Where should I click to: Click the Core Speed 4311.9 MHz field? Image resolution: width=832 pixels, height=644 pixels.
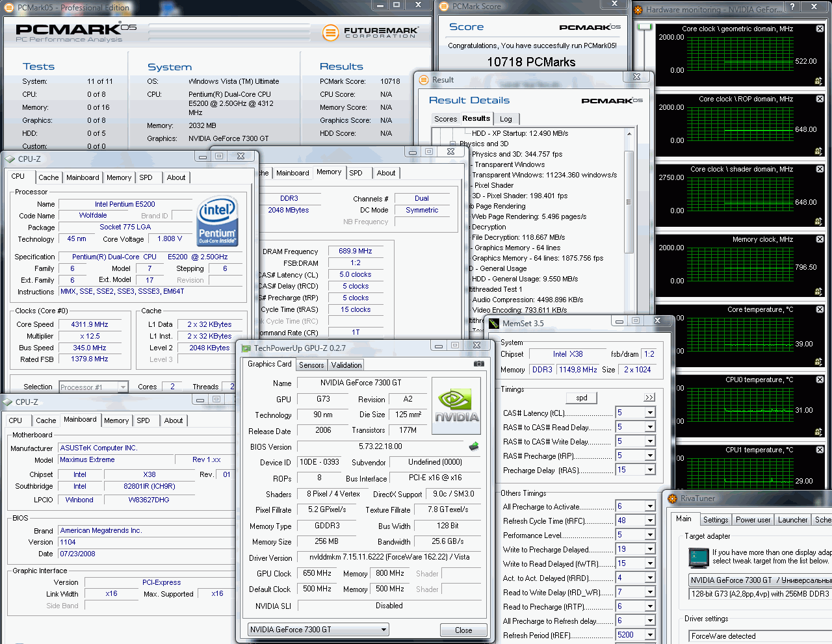90,324
